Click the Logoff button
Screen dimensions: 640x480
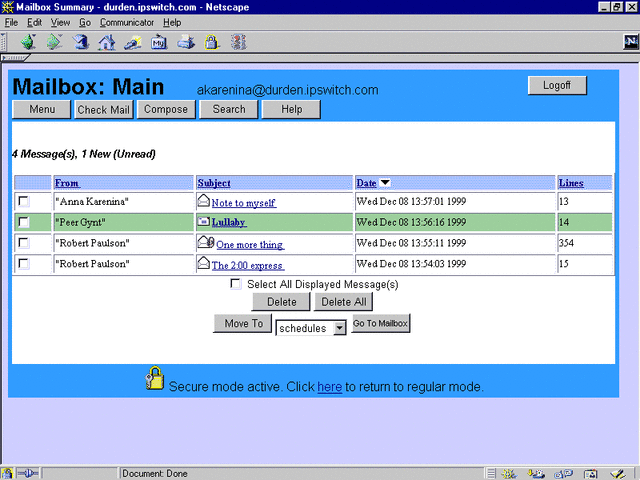tap(557, 85)
